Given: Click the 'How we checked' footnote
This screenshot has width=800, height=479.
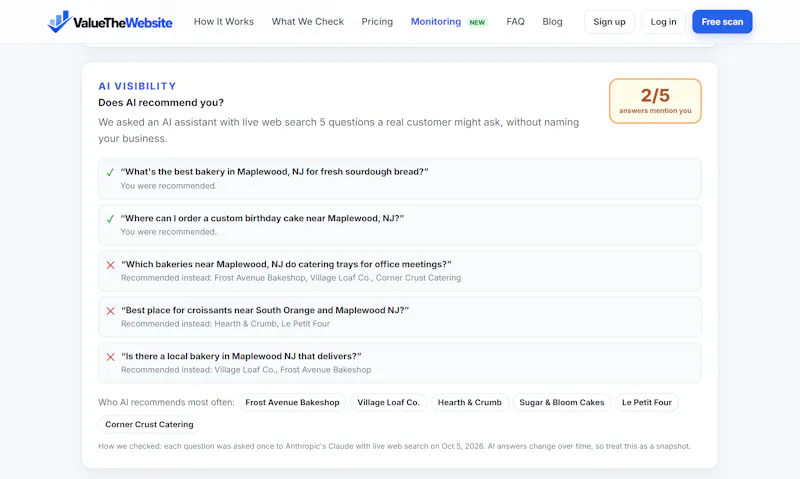Looking at the screenshot, I should pyautogui.click(x=394, y=446).
